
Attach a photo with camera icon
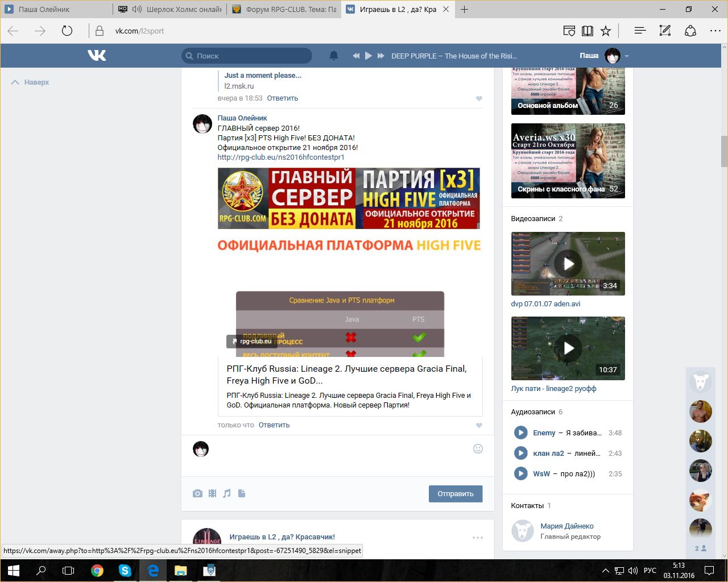click(x=197, y=493)
